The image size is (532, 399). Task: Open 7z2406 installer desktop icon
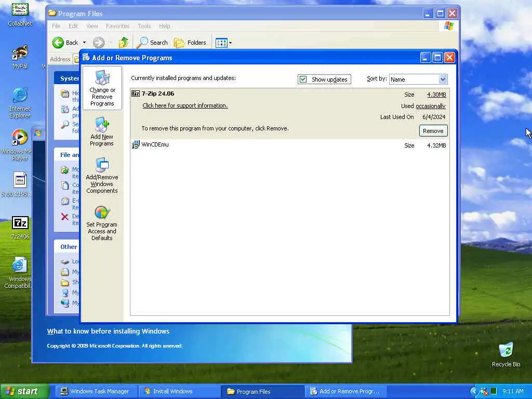pos(20,228)
